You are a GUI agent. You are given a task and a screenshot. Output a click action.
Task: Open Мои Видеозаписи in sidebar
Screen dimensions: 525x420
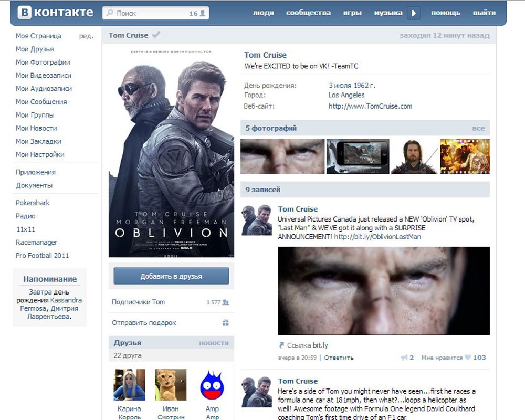coord(44,76)
